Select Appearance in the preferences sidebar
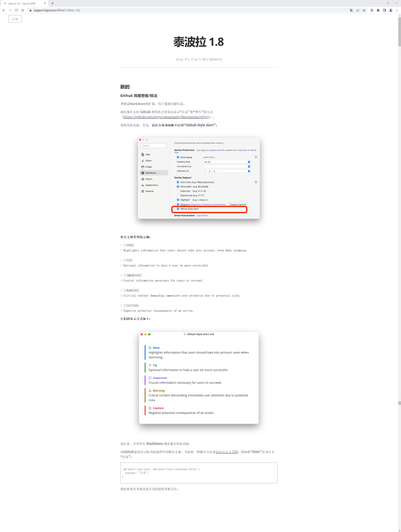 pyautogui.click(x=154, y=185)
